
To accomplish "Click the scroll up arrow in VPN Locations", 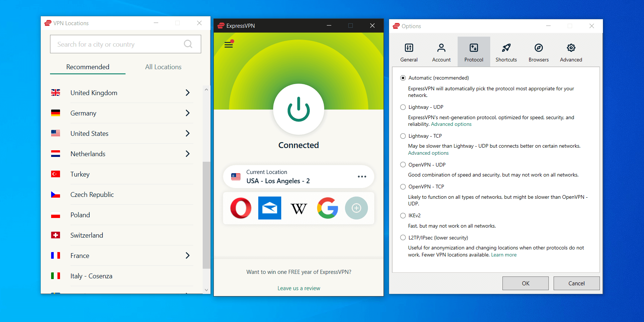I will click(x=206, y=90).
